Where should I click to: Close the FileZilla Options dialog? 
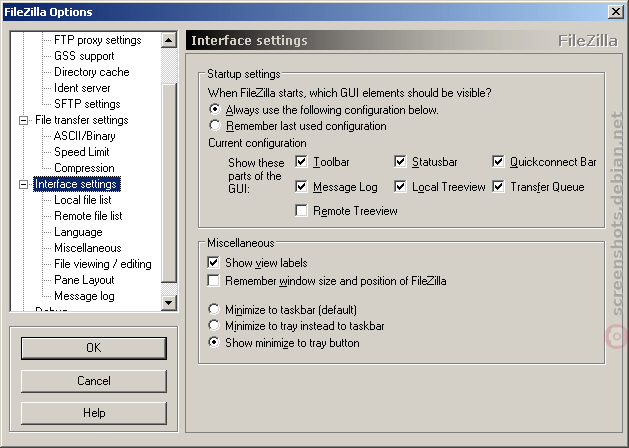pos(616,12)
